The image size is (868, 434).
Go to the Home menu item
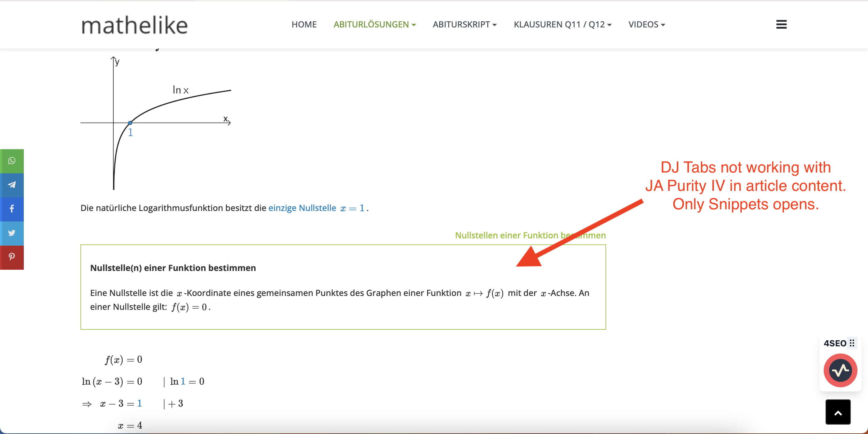304,25
